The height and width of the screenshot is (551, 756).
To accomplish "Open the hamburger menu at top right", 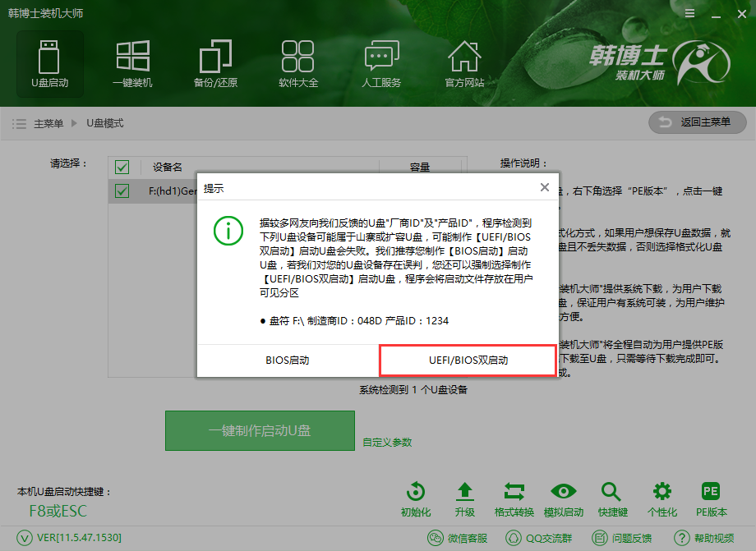I will coord(689,13).
